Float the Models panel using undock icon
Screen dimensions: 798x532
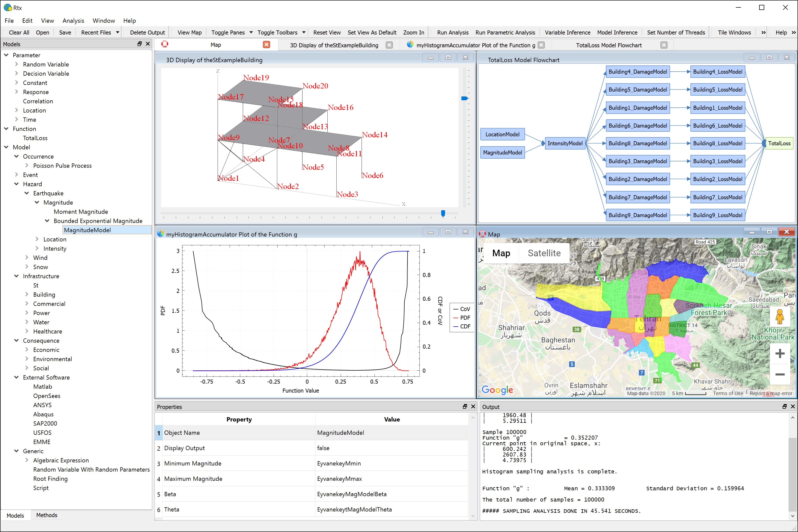pyautogui.click(x=139, y=44)
